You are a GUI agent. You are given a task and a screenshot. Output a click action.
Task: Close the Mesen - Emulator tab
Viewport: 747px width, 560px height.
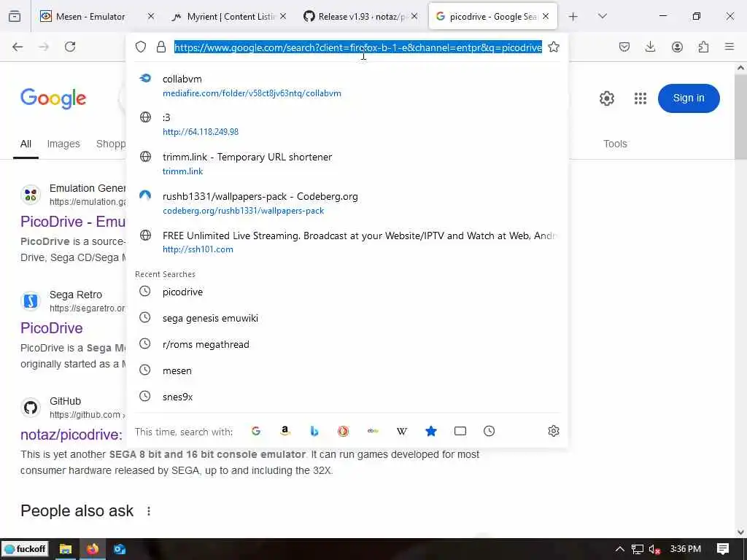[x=150, y=16]
